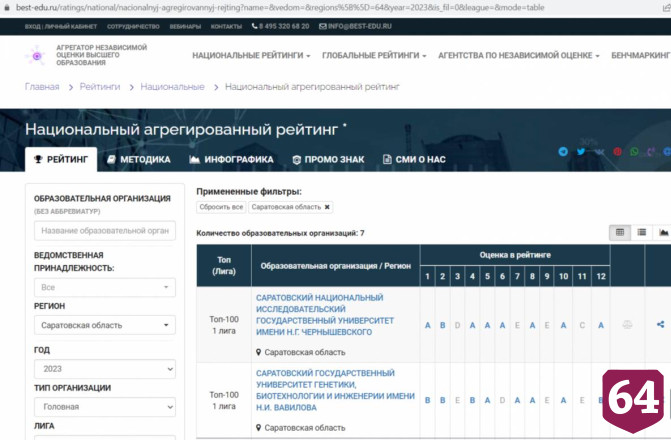Viewport: 671px width, 440px height.
Task: Open ГОД dropdown showing 2023
Action: point(105,369)
